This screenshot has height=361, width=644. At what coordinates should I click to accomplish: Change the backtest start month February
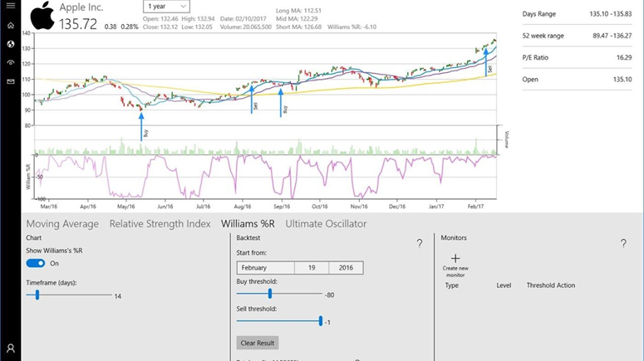coord(266,268)
